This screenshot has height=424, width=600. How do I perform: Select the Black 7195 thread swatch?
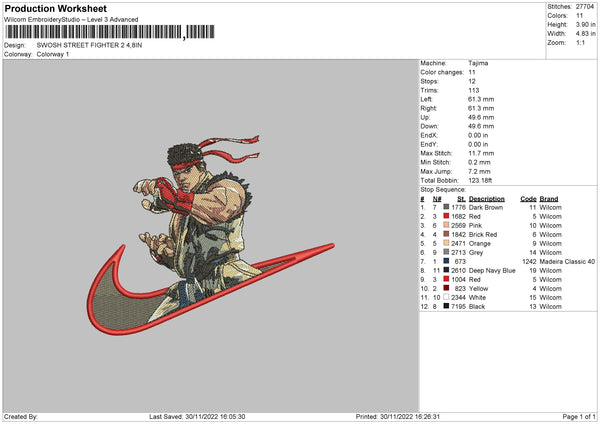click(x=446, y=306)
